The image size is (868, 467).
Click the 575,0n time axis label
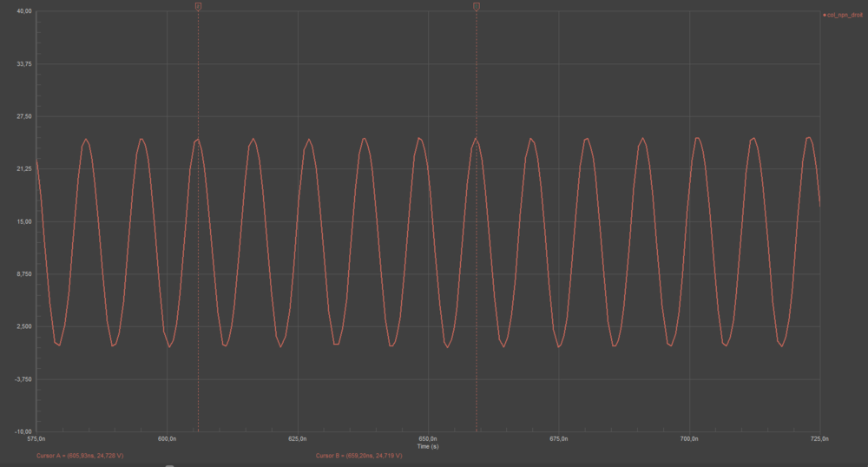(37, 439)
